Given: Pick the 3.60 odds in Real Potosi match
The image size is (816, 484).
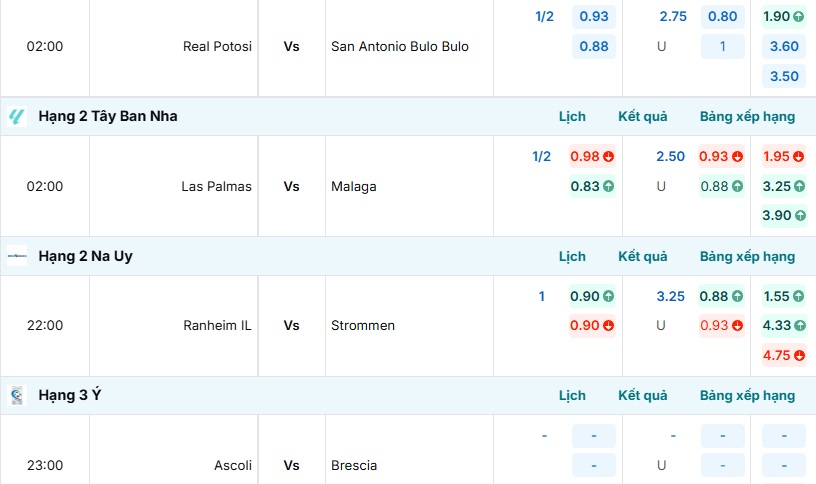Looking at the screenshot, I should click(784, 46).
